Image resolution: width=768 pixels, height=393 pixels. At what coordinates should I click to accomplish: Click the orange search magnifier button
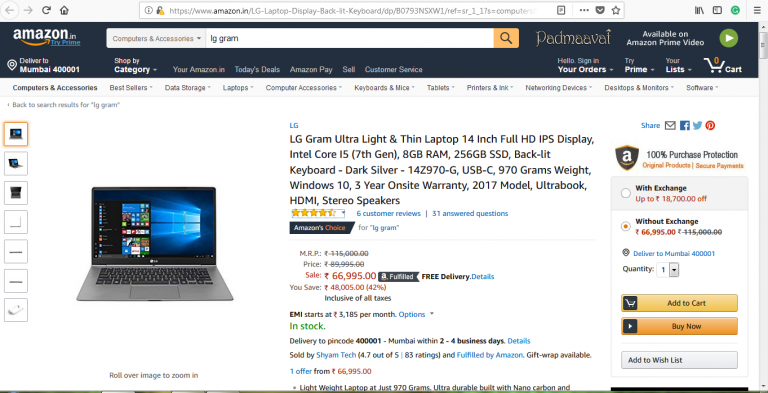click(506, 38)
